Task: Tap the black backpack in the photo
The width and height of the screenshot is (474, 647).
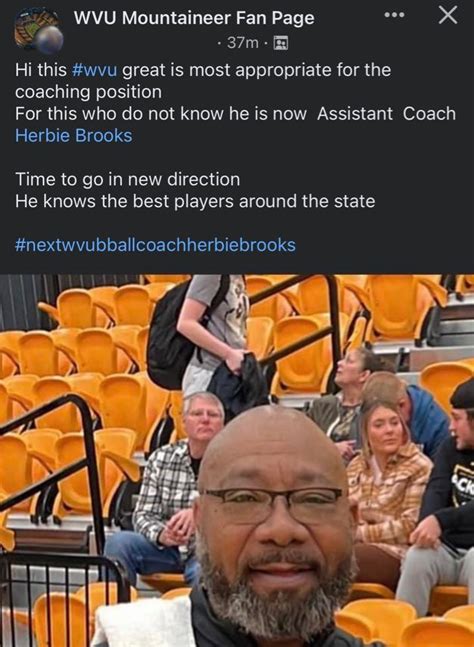Action: click(171, 338)
